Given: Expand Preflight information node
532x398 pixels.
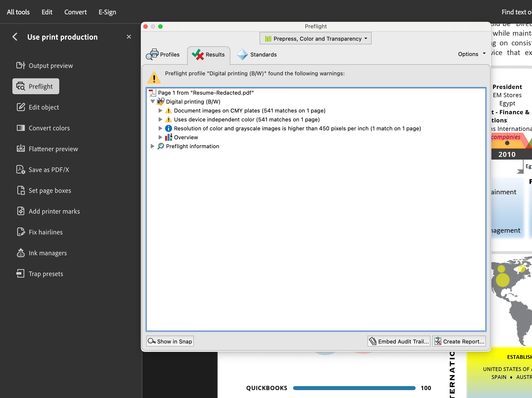Looking at the screenshot, I should 152,146.
